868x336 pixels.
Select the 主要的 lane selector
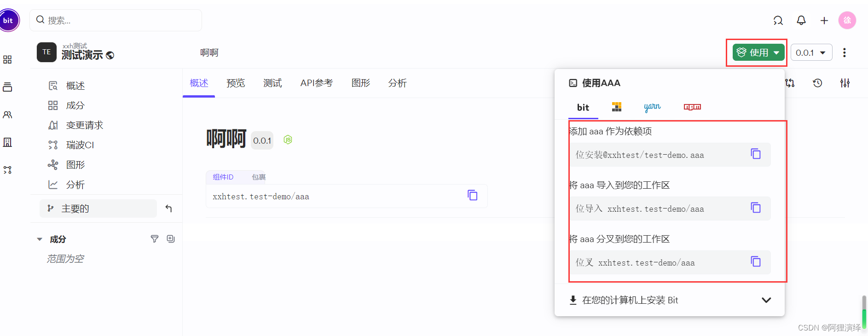pos(98,209)
